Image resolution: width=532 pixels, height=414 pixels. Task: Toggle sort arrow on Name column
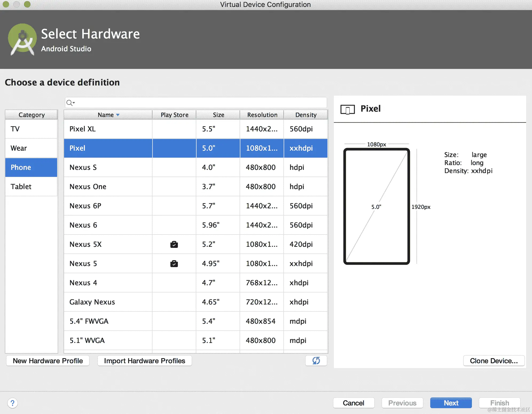118,115
